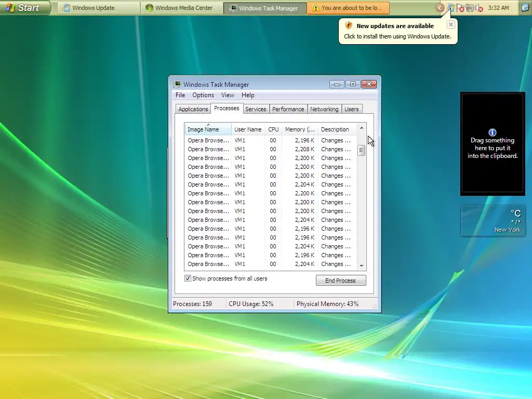This screenshot has height=399, width=532.
Task: Dismiss the New updates are available balloon
Action: (x=450, y=24)
